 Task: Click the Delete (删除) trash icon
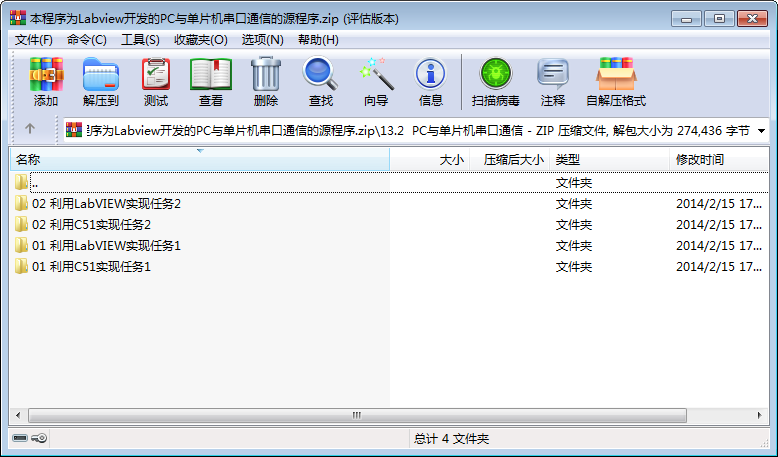[x=266, y=74]
